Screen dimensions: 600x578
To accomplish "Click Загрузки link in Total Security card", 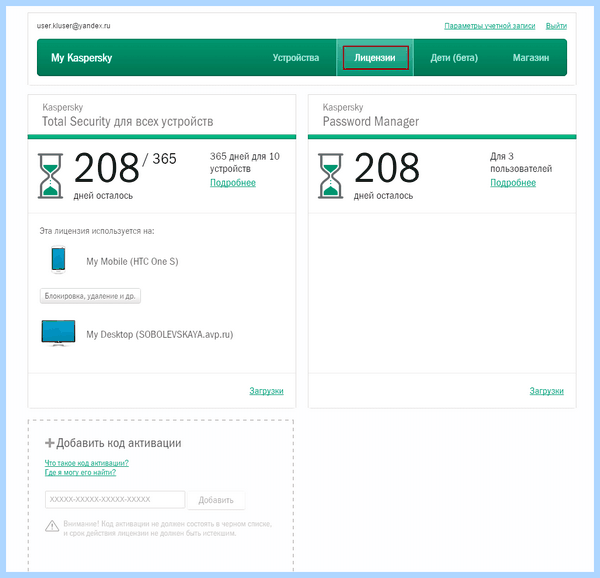I will [266, 391].
